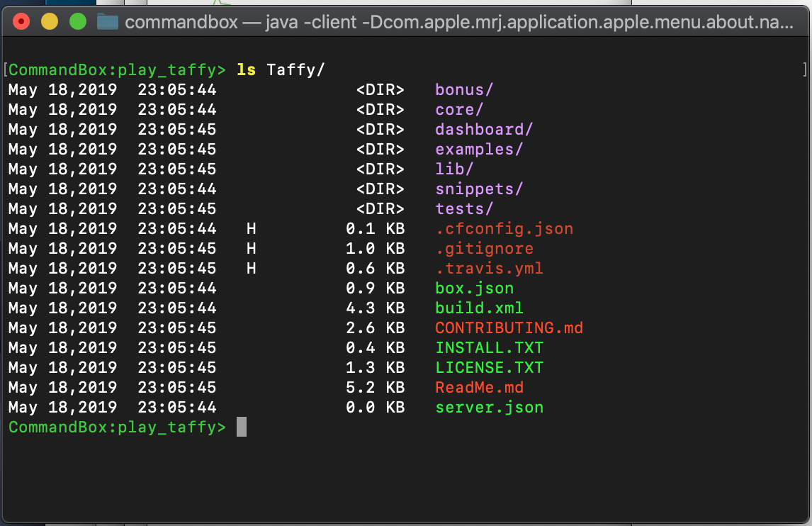Click the timestamp '23:05:44' in the core/ row
Screen dimensions: 812x526
tap(177, 109)
